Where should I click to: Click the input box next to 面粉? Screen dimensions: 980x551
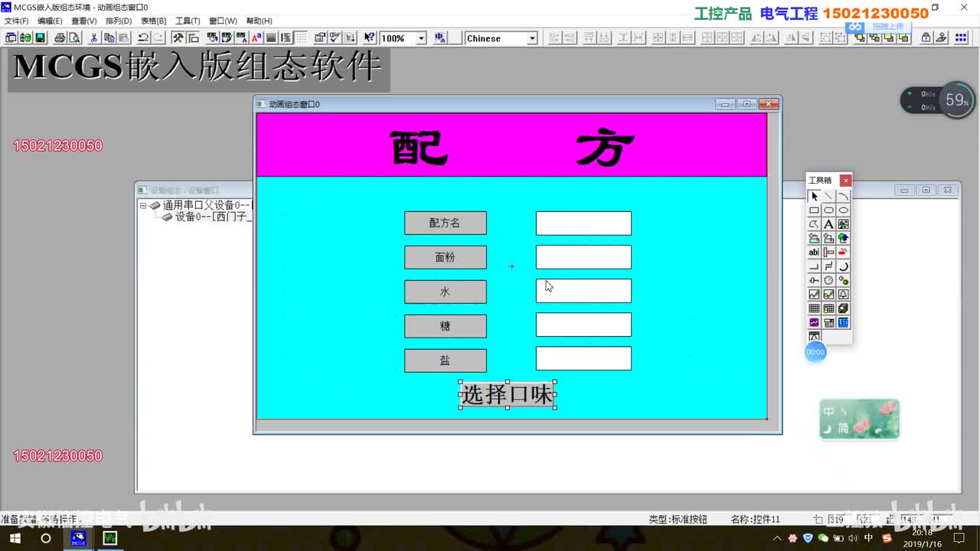583,257
